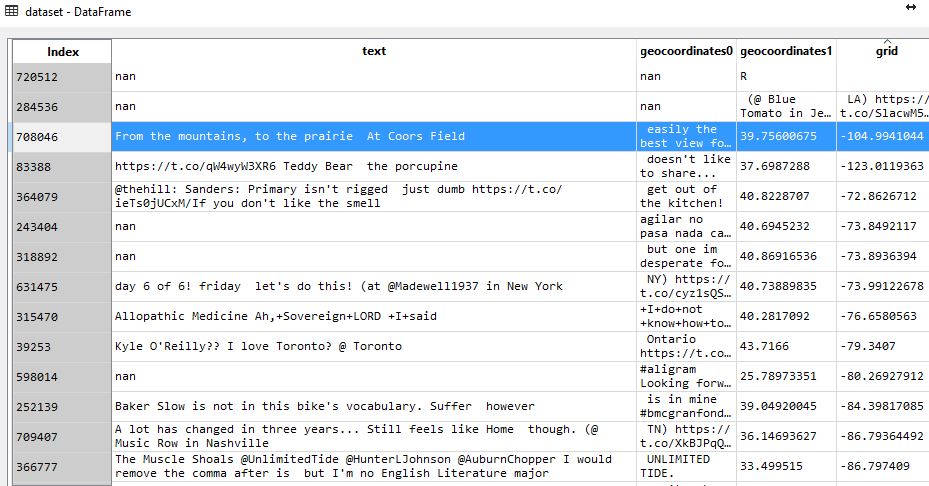Click the resize arrows icon at top right
Screen dimensions: 929x486
tap(911, 7)
